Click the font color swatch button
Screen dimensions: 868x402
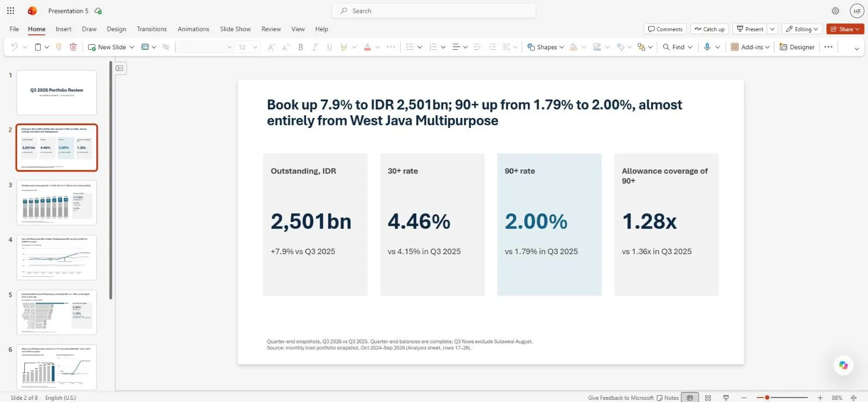(367, 47)
